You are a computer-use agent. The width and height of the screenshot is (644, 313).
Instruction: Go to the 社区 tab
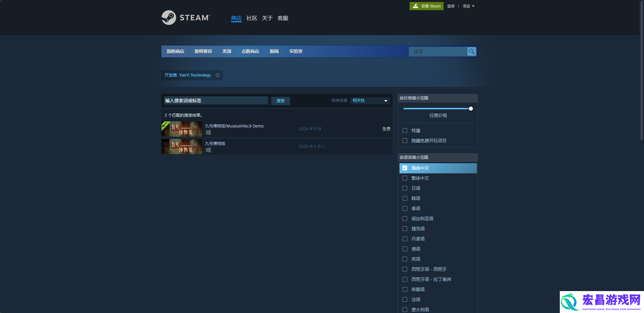click(252, 18)
